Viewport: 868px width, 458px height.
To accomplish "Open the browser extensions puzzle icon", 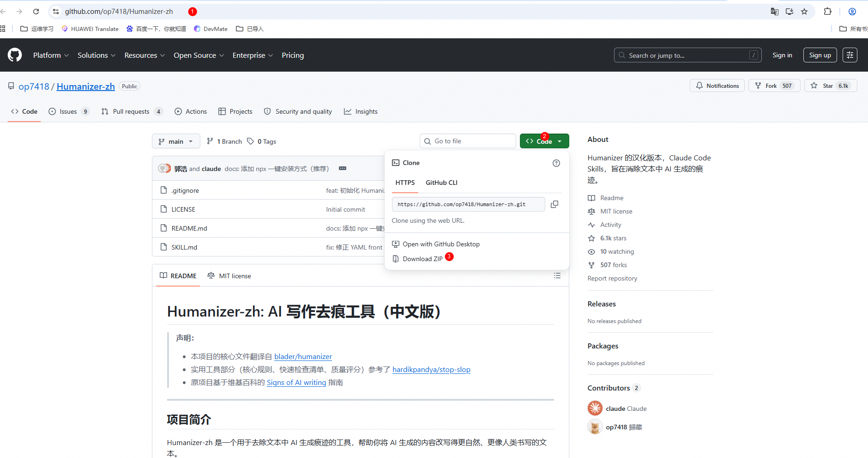I will click(x=828, y=12).
